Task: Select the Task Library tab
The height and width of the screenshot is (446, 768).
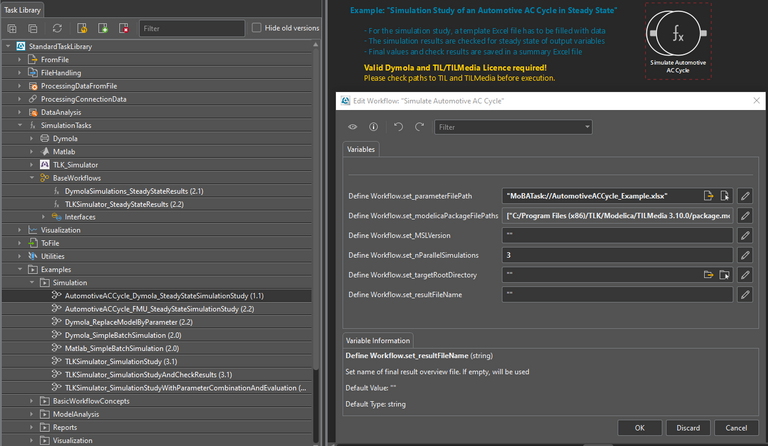Action: tap(22, 9)
